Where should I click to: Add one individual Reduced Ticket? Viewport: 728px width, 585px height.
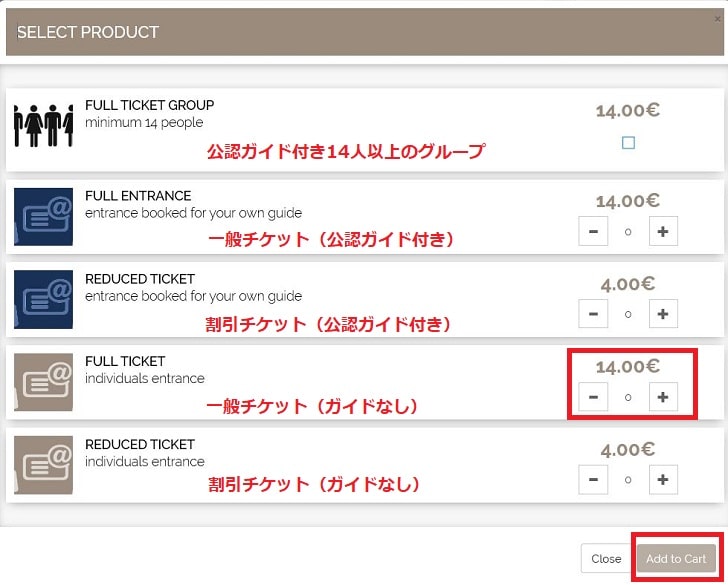click(x=663, y=480)
